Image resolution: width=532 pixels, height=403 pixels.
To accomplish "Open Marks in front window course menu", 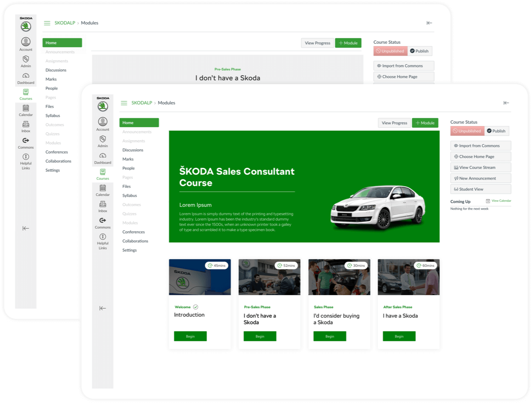I will coord(128,159).
